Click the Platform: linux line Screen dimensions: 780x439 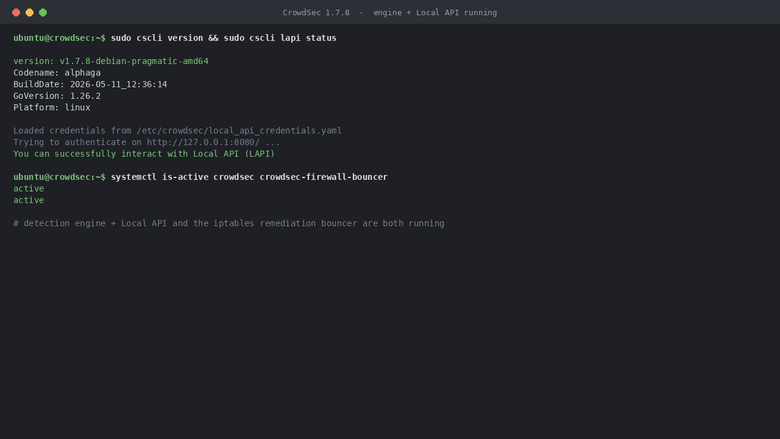point(52,107)
